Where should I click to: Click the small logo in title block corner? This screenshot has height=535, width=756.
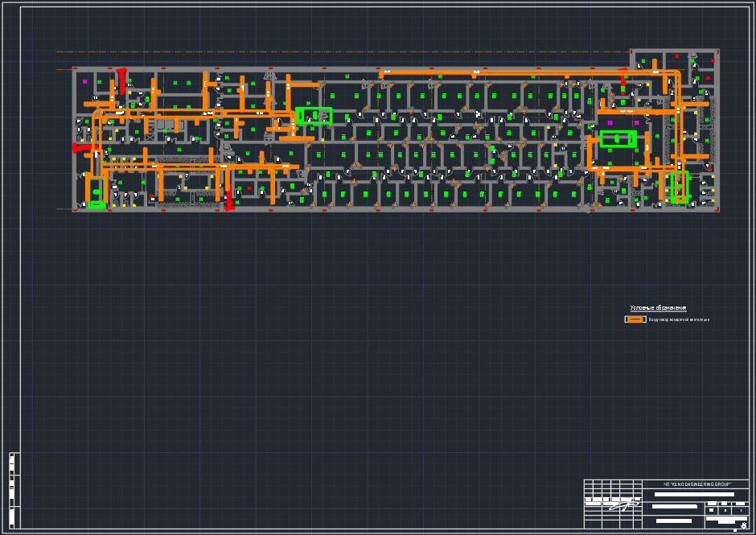click(x=743, y=525)
